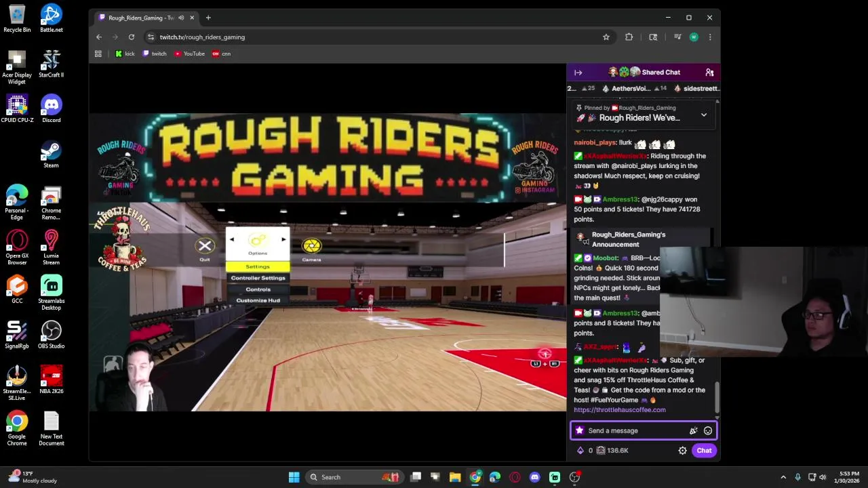Open a new browser tab
868x488 pixels.
208,18
